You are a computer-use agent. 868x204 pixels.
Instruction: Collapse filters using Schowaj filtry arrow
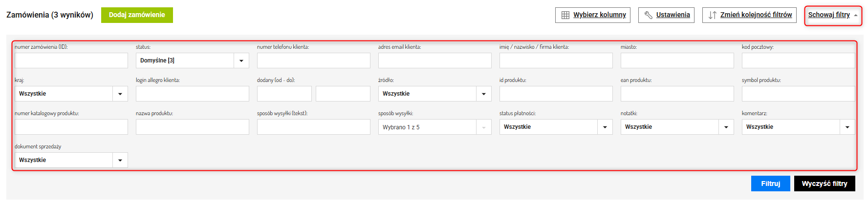coord(856,15)
